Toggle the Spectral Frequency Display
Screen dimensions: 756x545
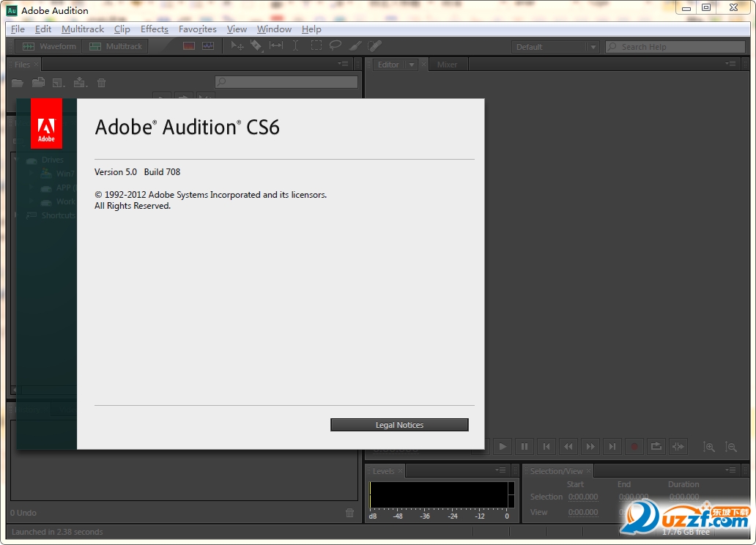click(188, 46)
